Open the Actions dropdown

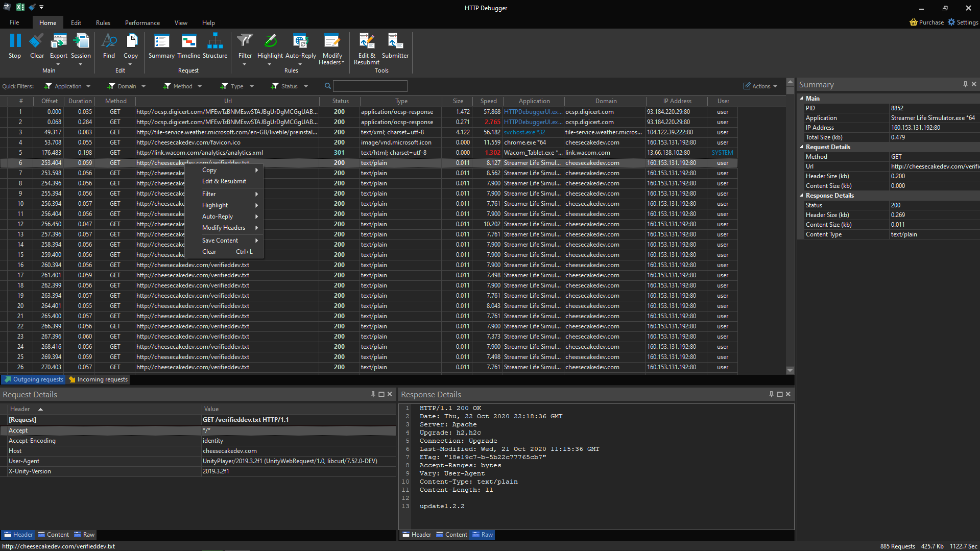tap(760, 86)
